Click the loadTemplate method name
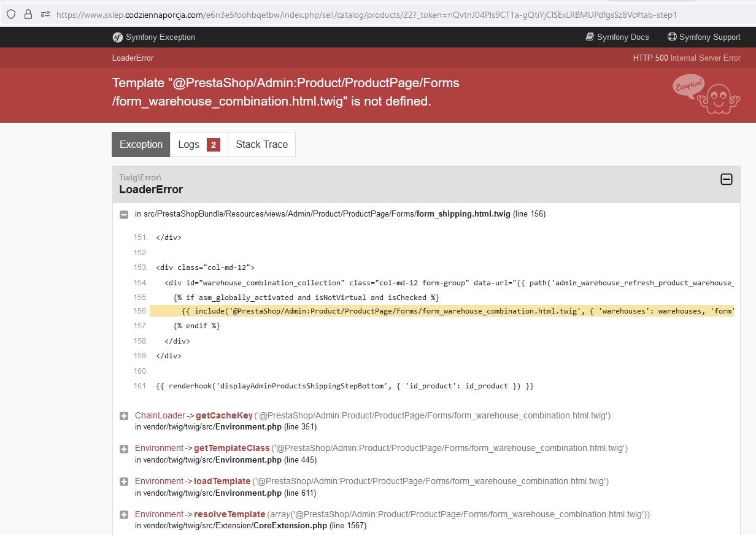Screen dimensions: 756x535 [x=222, y=482]
